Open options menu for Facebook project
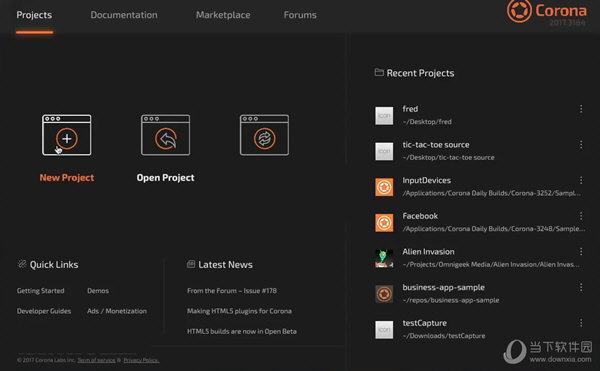600x371 pixels. pyautogui.click(x=581, y=216)
